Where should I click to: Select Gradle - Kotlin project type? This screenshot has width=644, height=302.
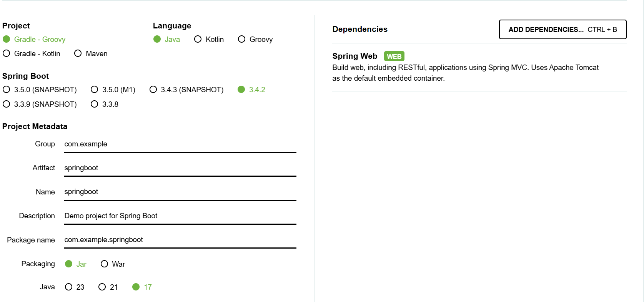32,53
